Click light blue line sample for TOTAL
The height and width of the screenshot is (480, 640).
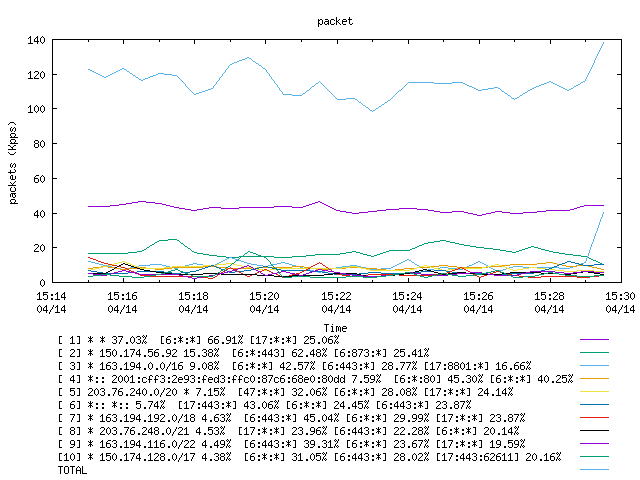click(x=594, y=469)
